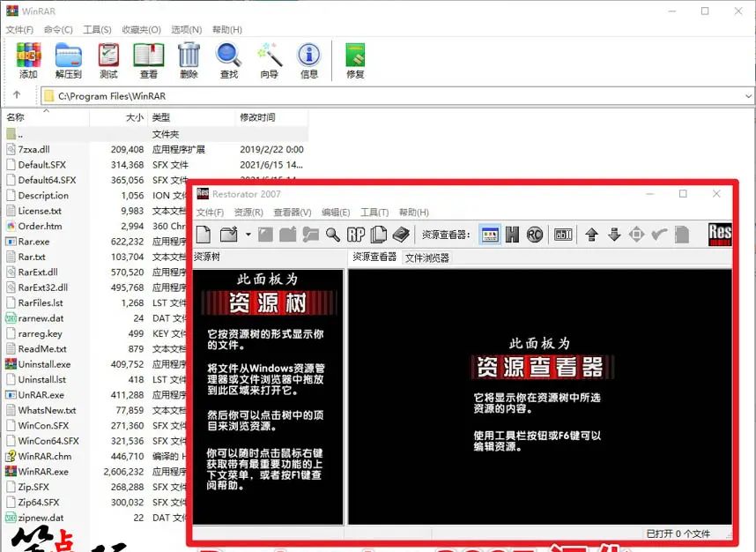Click the 解压到 (Extract to) icon in WinRAR

tap(69, 60)
